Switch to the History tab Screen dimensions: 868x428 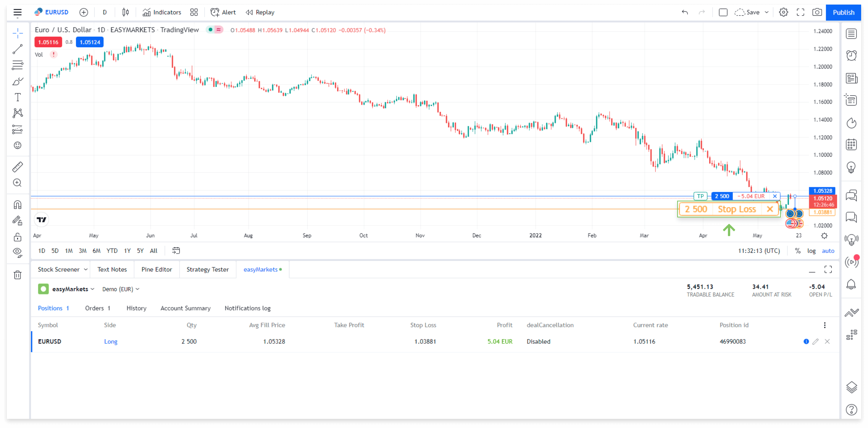(x=136, y=308)
